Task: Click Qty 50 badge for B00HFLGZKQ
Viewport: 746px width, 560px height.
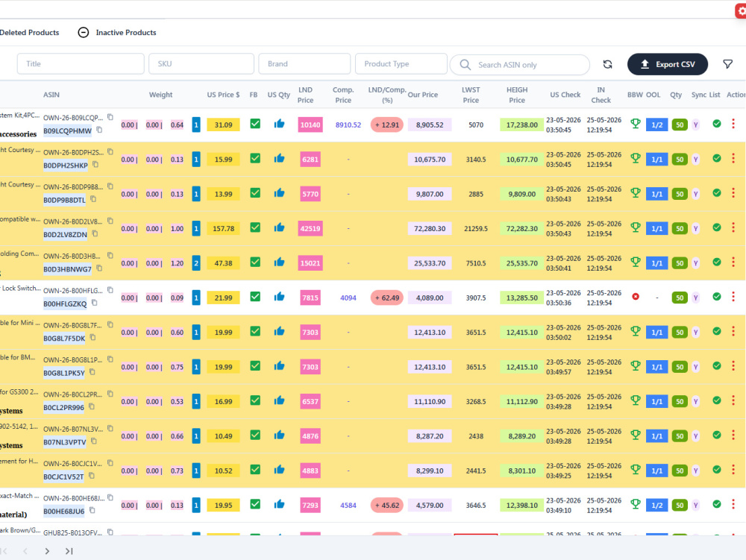Action: pyautogui.click(x=680, y=298)
